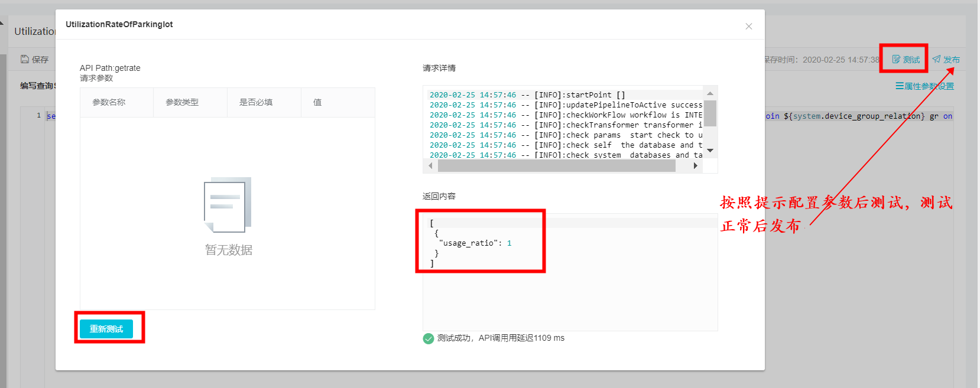
Task: Click the 发布 button in the background toolbar
Action: point(946,60)
